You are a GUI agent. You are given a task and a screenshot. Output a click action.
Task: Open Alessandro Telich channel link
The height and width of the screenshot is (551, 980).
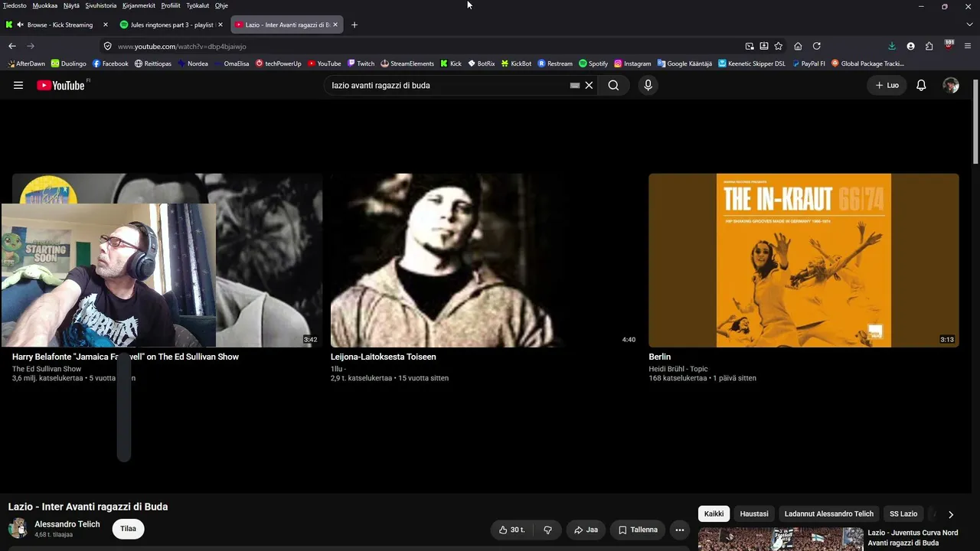click(x=67, y=524)
